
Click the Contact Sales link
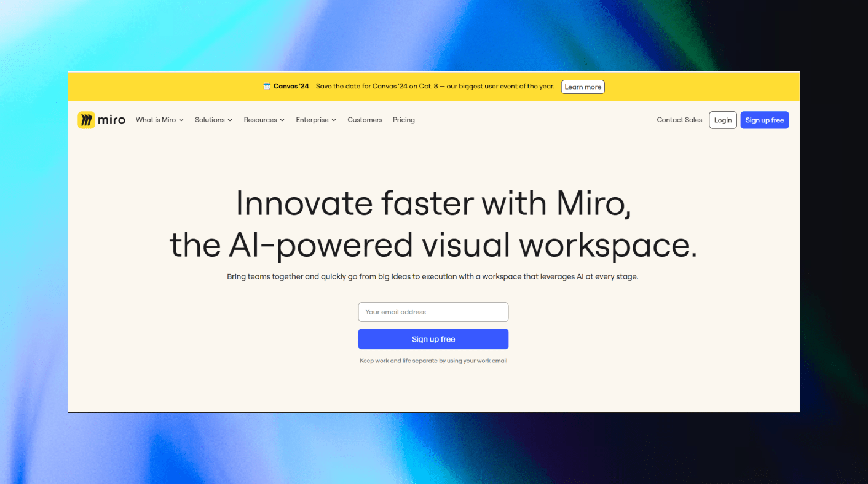coord(679,120)
